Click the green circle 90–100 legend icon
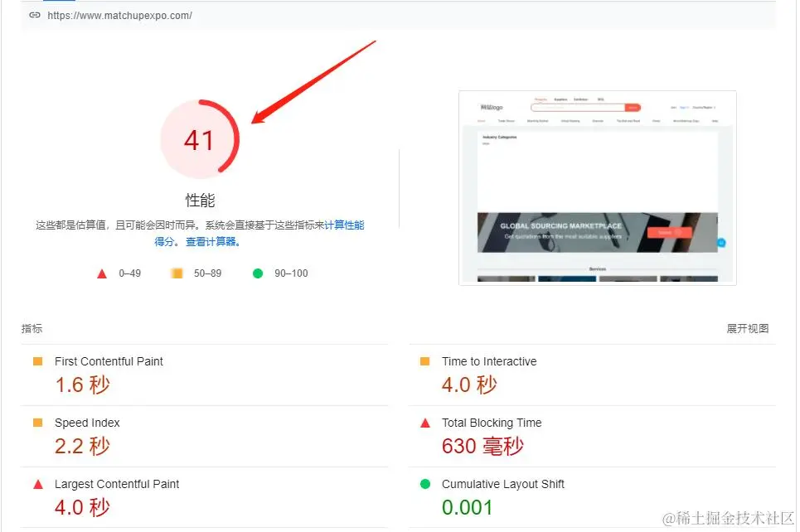 point(258,273)
